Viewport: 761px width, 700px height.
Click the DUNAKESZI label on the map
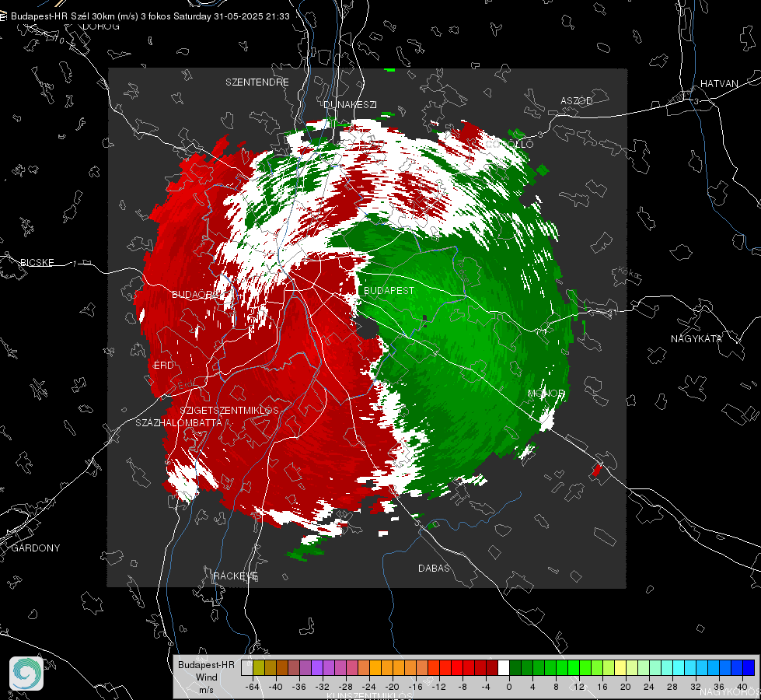pos(350,104)
